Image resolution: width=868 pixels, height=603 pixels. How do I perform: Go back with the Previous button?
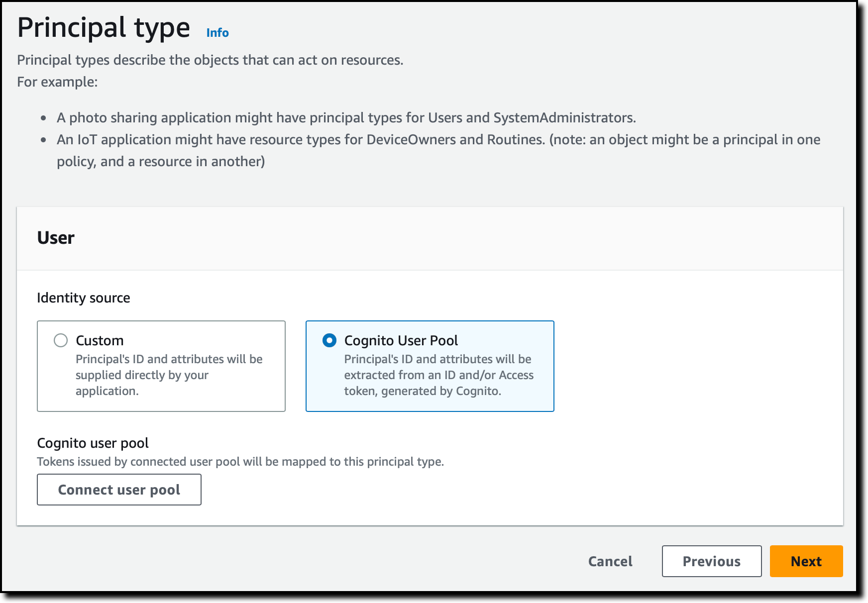click(712, 561)
